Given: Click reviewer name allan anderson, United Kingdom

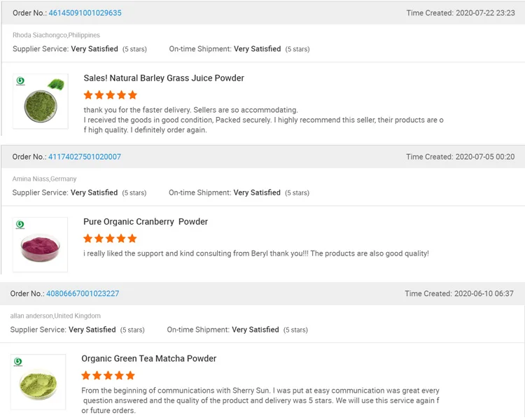Looking at the screenshot, I should pos(55,316).
